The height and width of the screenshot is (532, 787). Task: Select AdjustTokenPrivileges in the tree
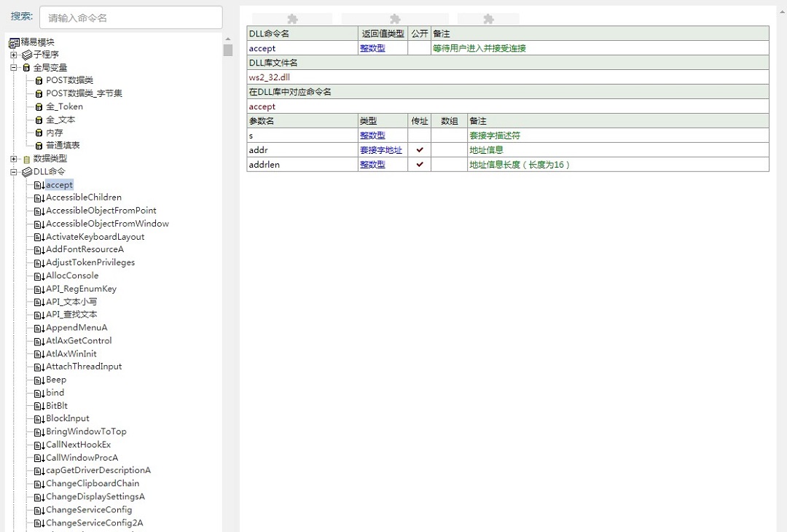pyautogui.click(x=90, y=262)
